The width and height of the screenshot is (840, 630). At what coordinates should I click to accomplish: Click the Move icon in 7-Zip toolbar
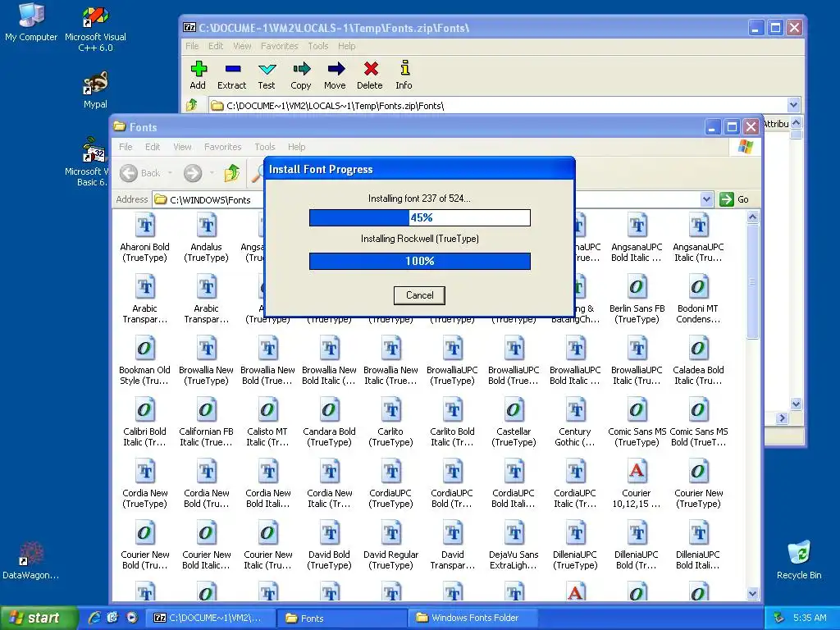[336, 69]
